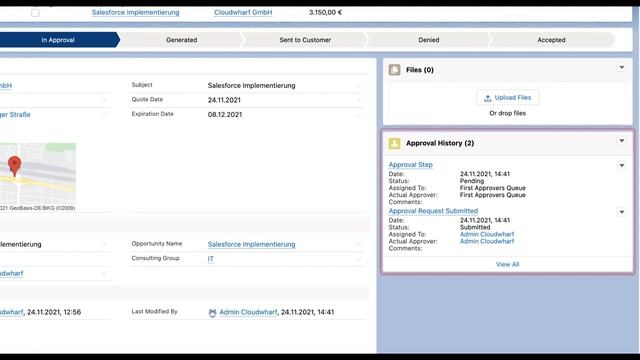Click the Files panel icon

[394, 70]
